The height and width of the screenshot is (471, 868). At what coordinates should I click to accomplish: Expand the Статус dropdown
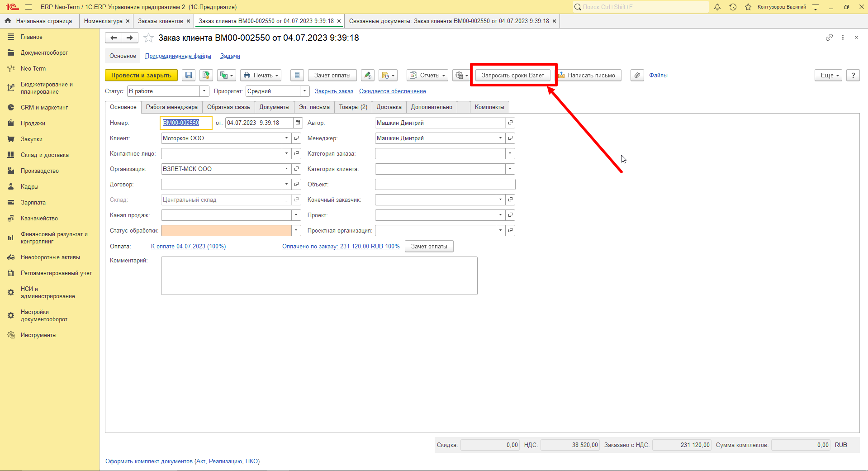click(x=204, y=91)
